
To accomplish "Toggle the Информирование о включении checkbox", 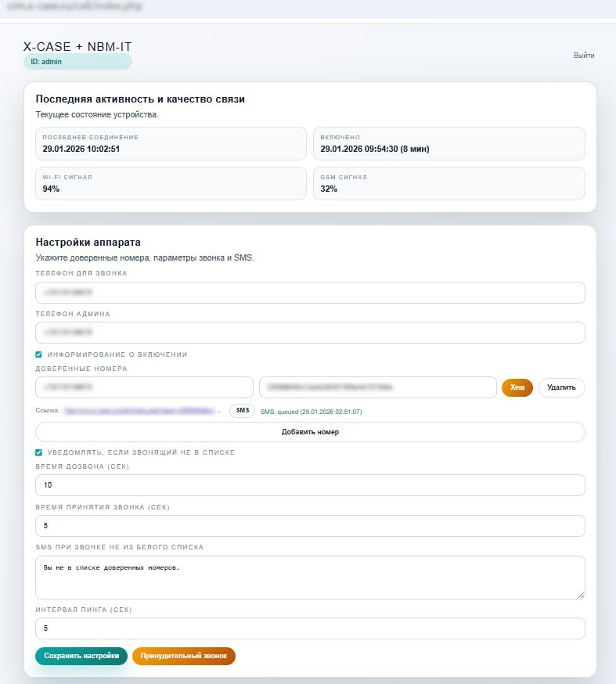I will click(x=39, y=355).
